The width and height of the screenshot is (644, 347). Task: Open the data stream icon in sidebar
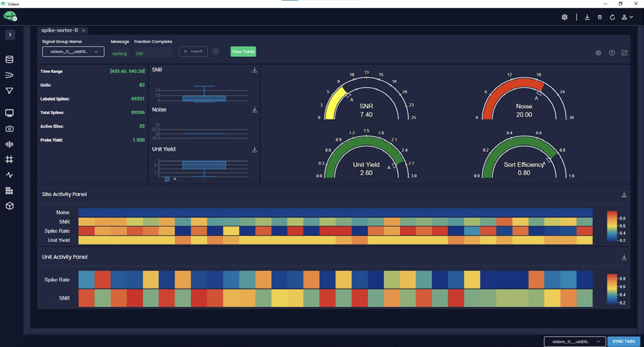coord(9,75)
